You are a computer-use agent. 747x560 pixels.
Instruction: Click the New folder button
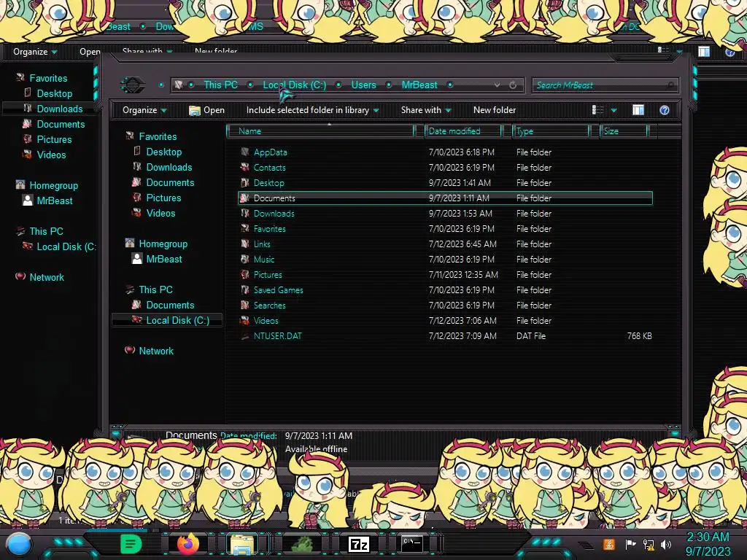495,110
